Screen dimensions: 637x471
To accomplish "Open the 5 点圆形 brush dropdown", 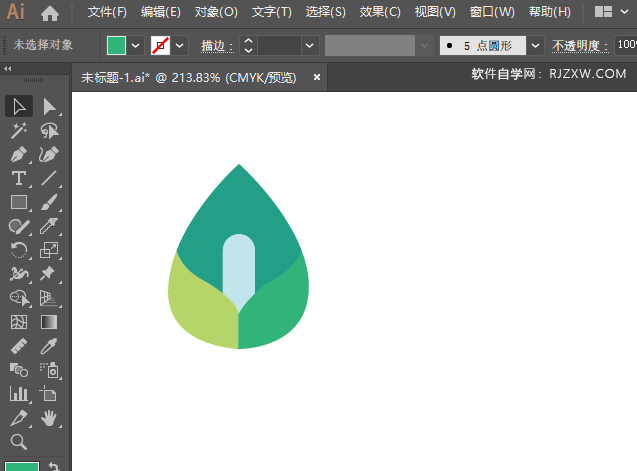I will pos(535,46).
